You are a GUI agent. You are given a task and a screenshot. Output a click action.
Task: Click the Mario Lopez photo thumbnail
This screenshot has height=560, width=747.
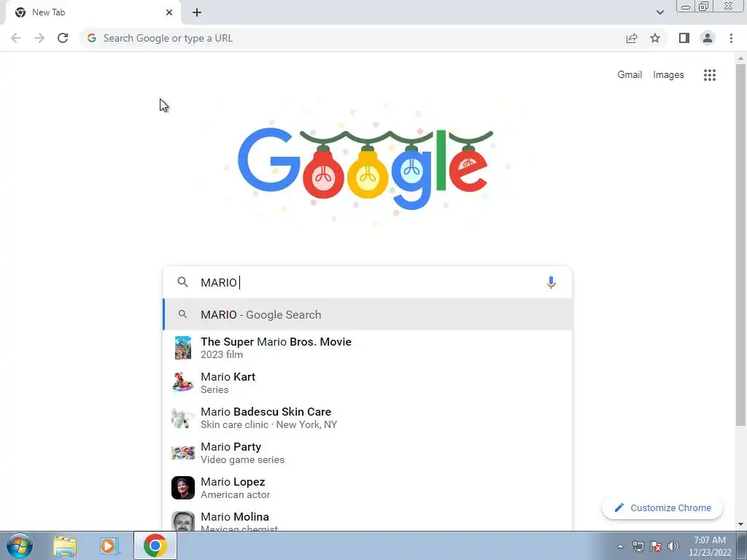(x=183, y=488)
